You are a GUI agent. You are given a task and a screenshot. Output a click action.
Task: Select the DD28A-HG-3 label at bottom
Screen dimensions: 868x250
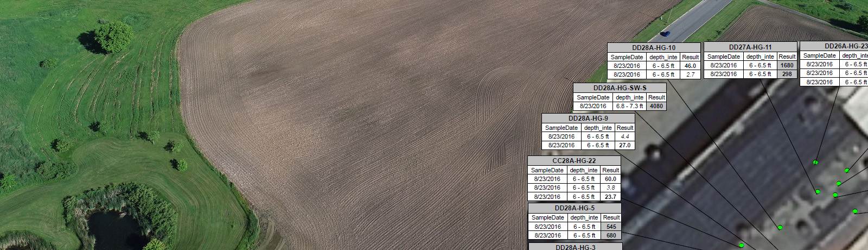(x=575, y=247)
